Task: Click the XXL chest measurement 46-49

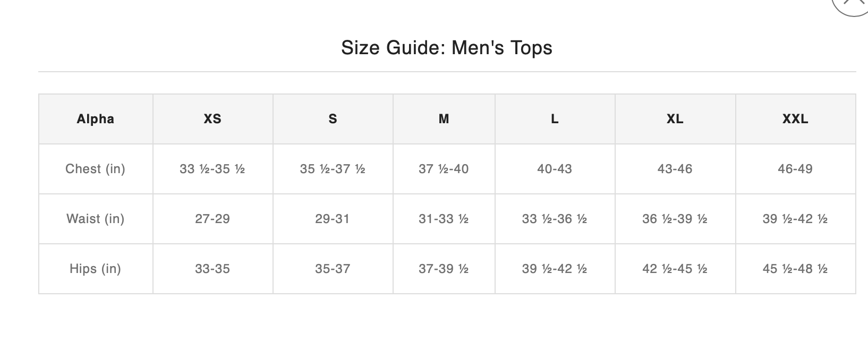Action: (x=795, y=169)
